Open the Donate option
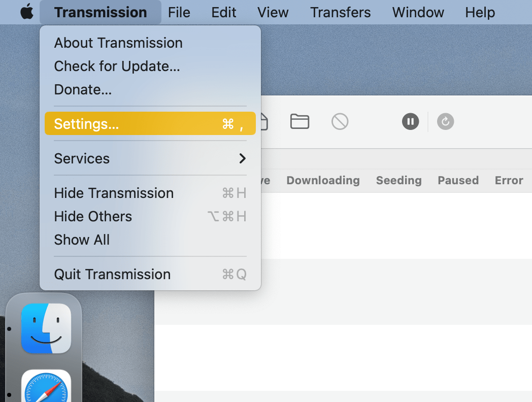Image resolution: width=532 pixels, height=402 pixels. click(83, 89)
